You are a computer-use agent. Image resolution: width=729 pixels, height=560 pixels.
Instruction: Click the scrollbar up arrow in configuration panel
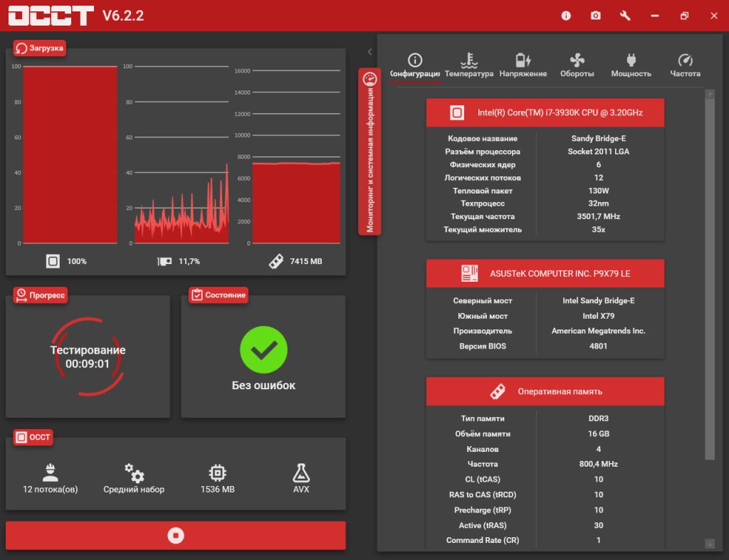710,94
